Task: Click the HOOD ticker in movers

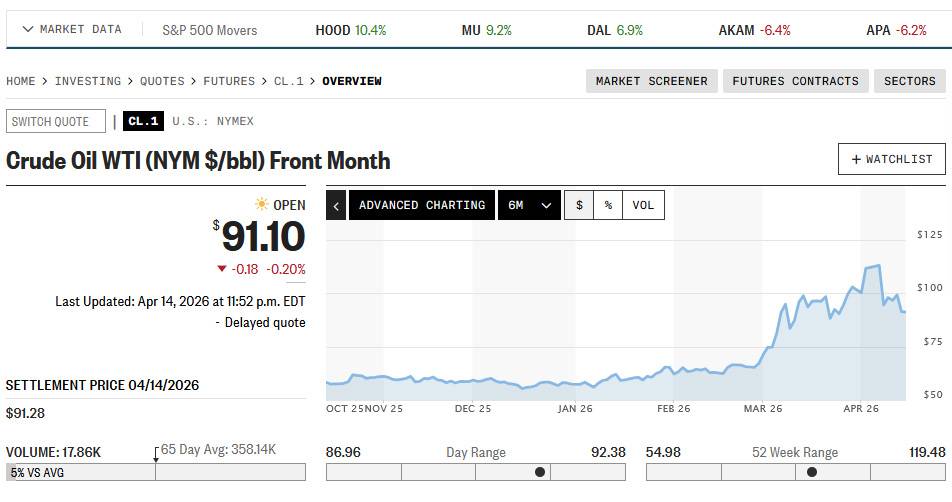Action: (x=333, y=30)
